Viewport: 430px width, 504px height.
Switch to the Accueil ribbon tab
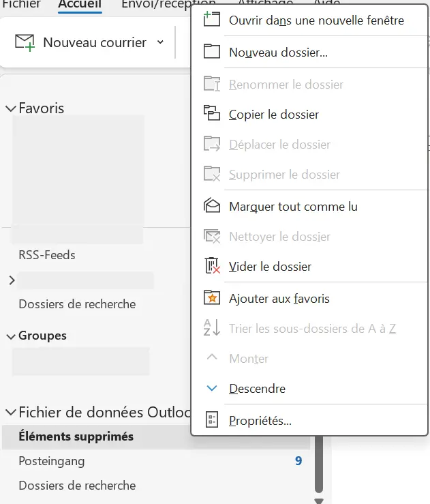click(80, 5)
